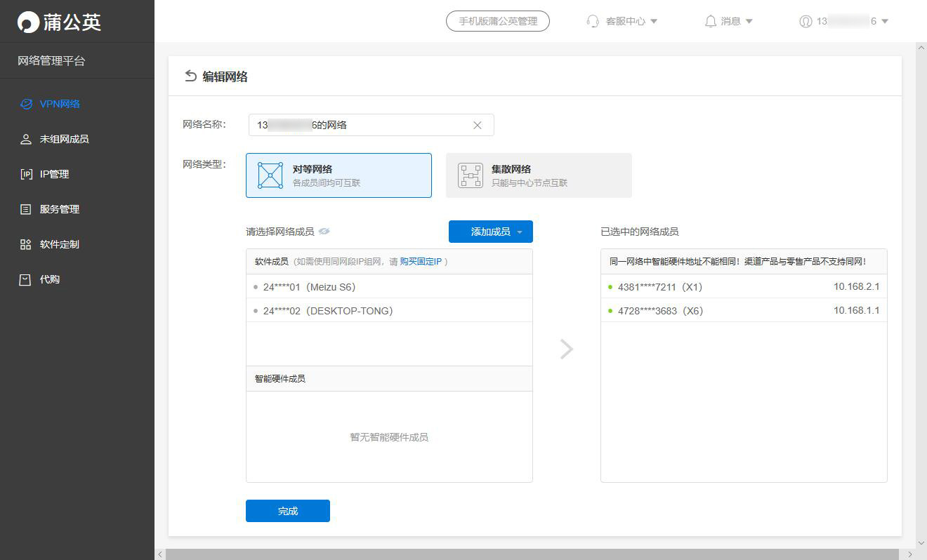
Task: Open the VPN网络 sidebar icon
Action: [x=25, y=103]
